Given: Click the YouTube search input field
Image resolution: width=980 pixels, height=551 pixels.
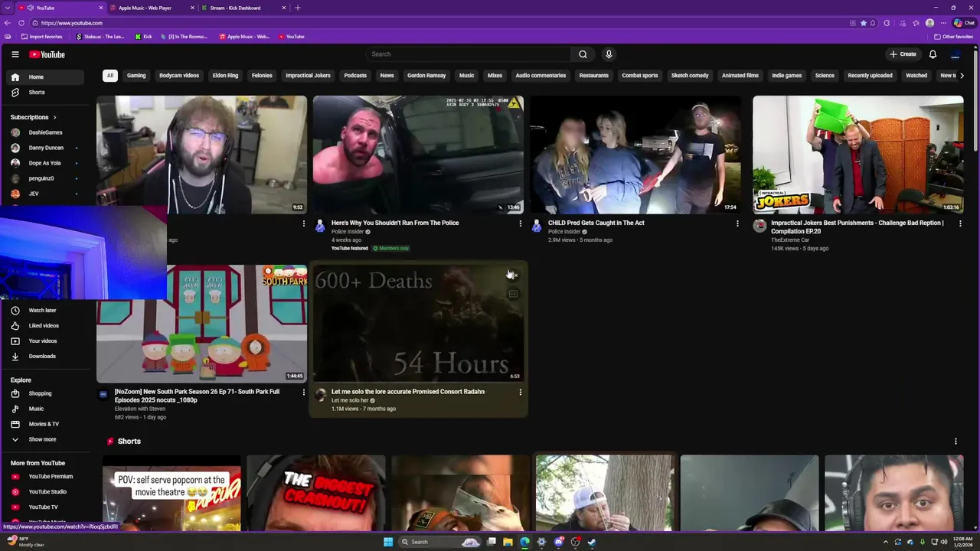Looking at the screenshot, I should point(468,54).
